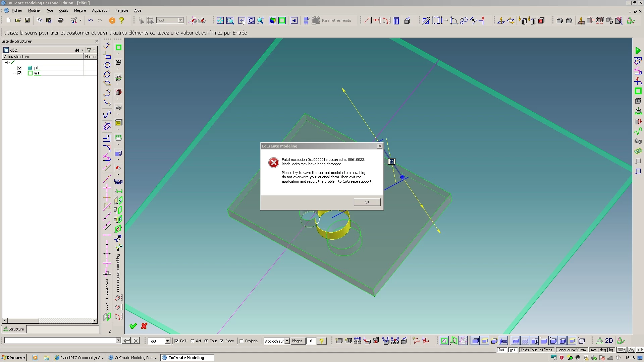The width and height of the screenshot is (644, 362).
Task: Click the green checkmark to confirm operation
Action: pyautogui.click(x=133, y=326)
